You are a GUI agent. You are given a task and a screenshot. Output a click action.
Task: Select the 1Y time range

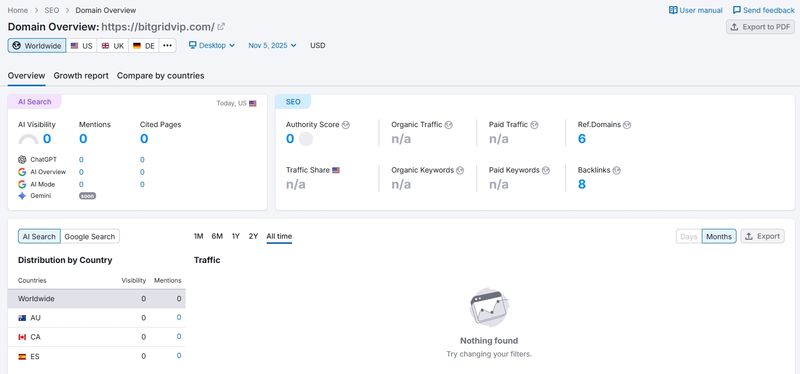236,236
